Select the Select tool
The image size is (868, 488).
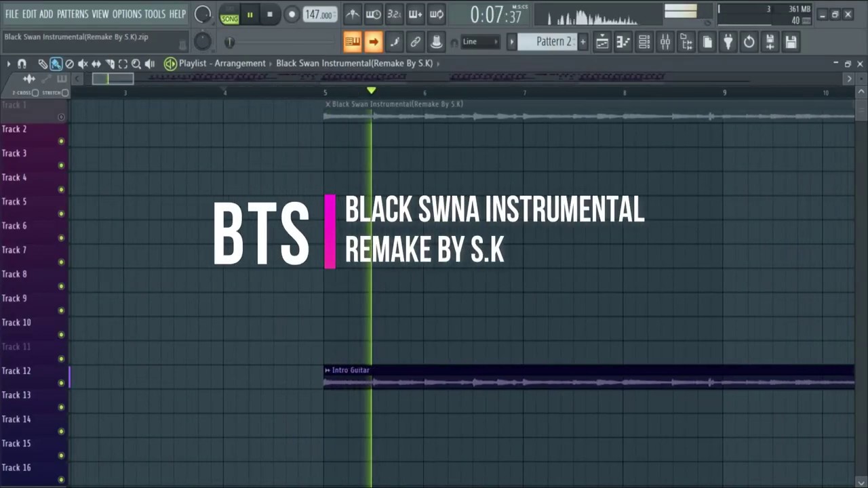click(123, 64)
